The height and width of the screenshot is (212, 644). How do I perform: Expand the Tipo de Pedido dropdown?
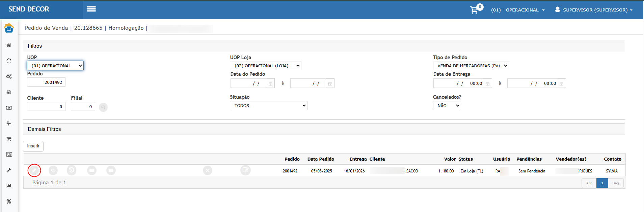(x=471, y=66)
